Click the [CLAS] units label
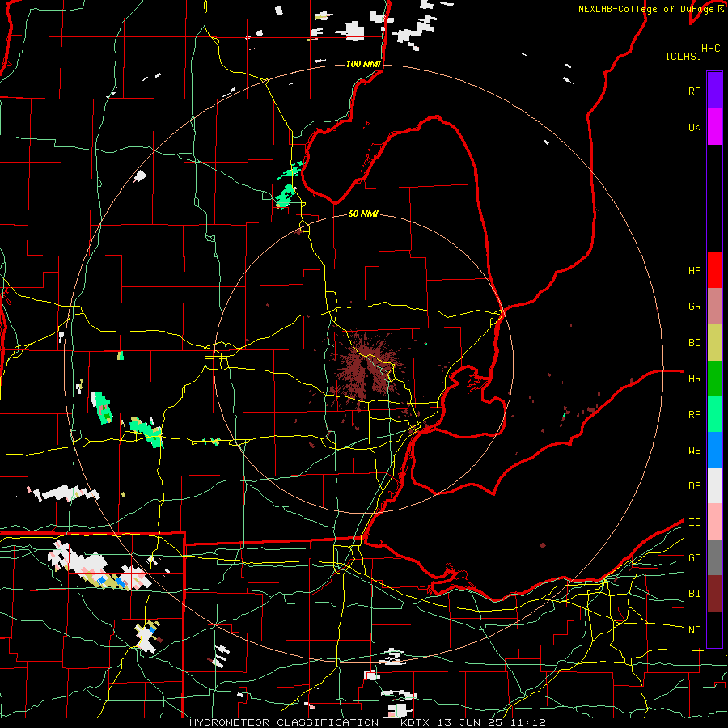Image resolution: width=728 pixels, height=728 pixels. pyautogui.click(x=684, y=56)
